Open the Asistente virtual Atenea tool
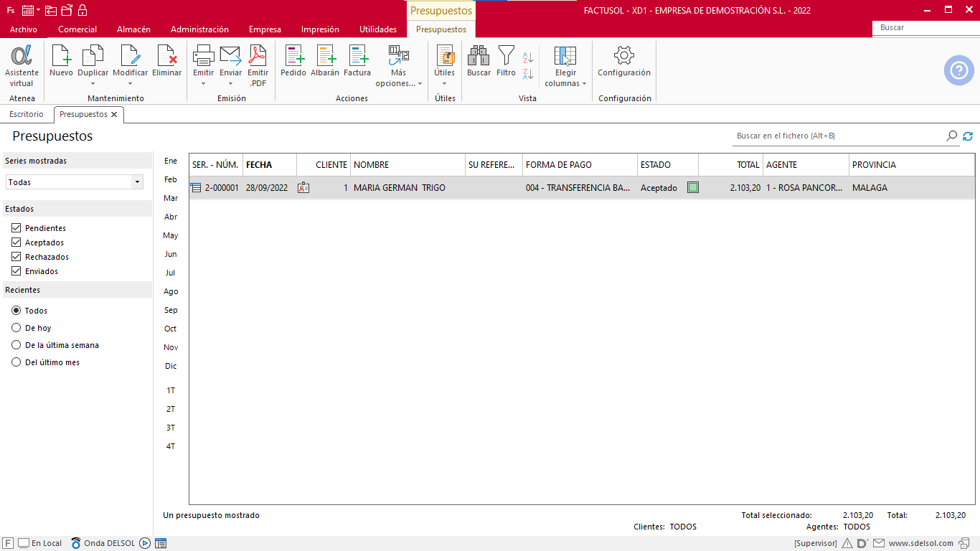Screen dimensions: 980x551 point(22,66)
